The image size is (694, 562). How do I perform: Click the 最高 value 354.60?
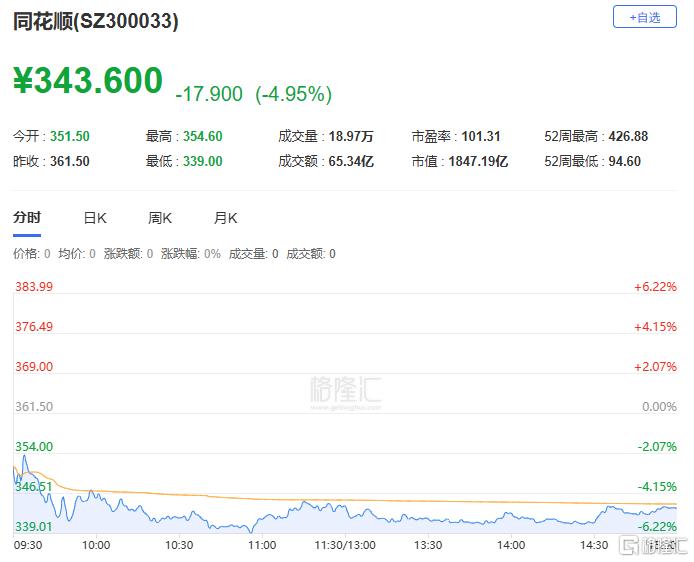coord(203,136)
